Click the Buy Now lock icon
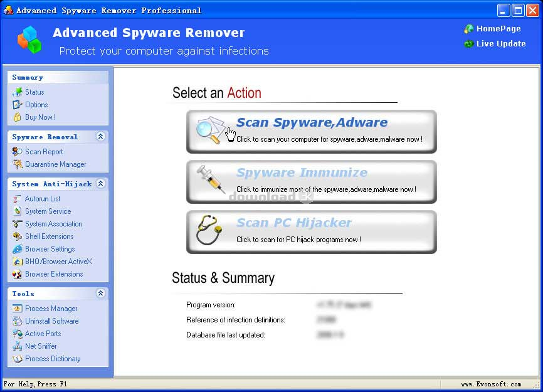Screen dimensions: 543x392 [18, 117]
